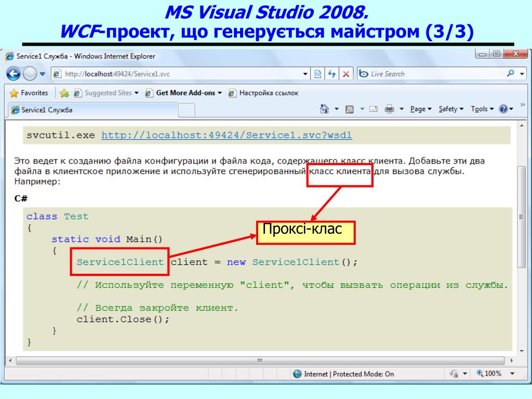The width and height of the screenshot is (532, 399).
Task: Open Get More Add-ons favorites link
Action: click(183, 93)
